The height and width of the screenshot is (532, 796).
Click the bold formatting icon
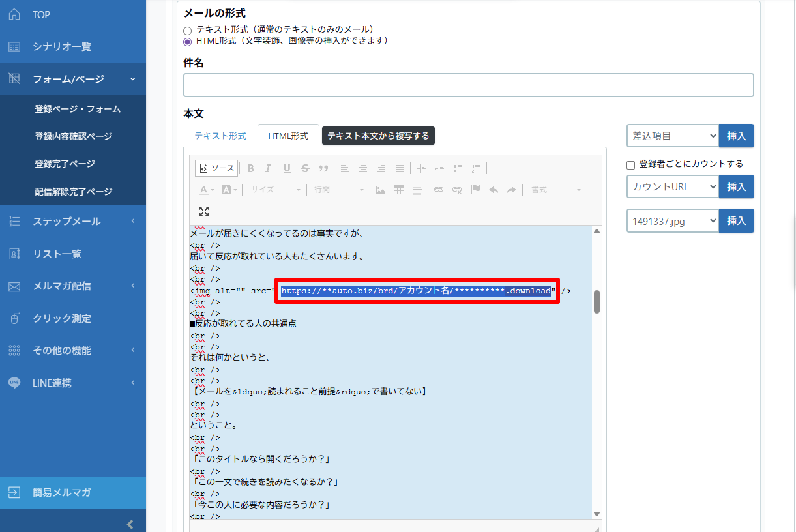pyautogui.click(x=250, y=168)
